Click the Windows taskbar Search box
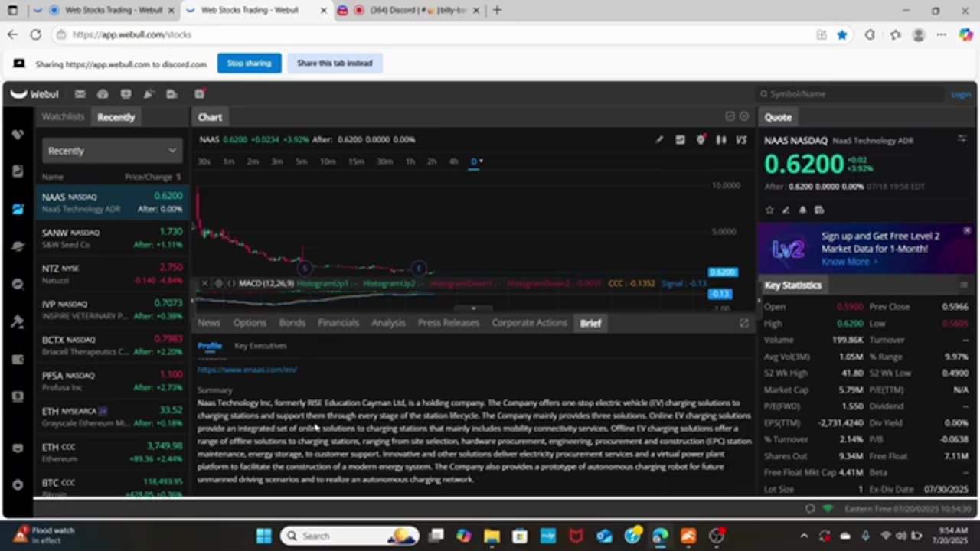The height and width of the screenshot is (551, 980). [349, 536]
